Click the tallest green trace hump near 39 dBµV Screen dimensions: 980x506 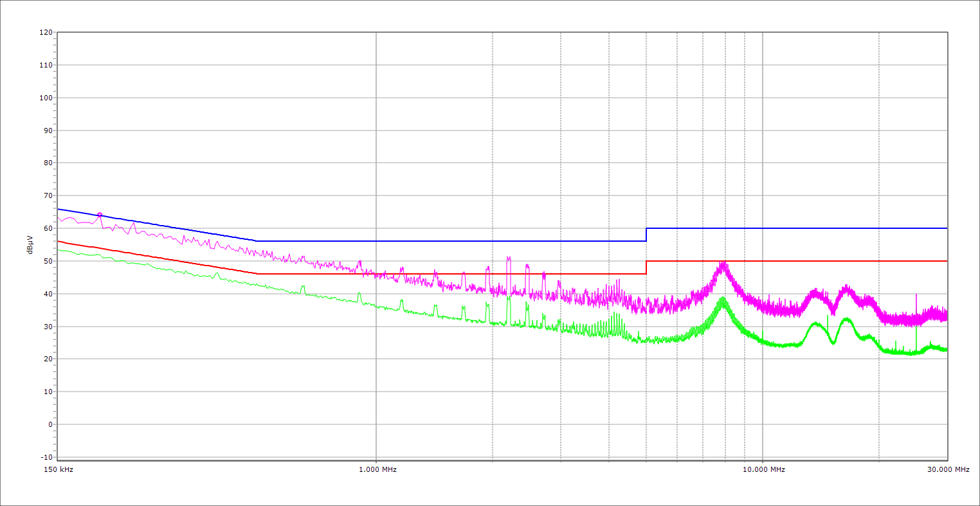(x=723, y=298)
